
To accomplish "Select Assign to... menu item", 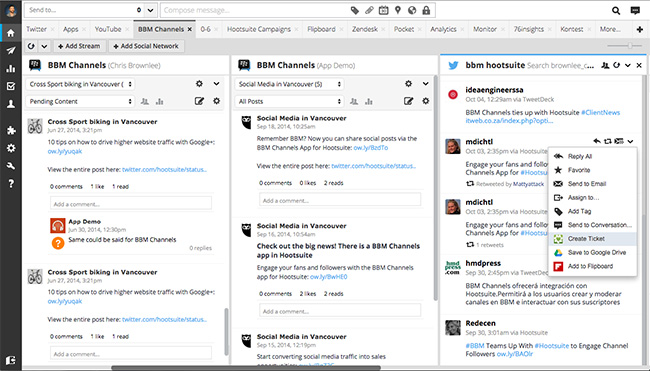I will click(592, 197).
